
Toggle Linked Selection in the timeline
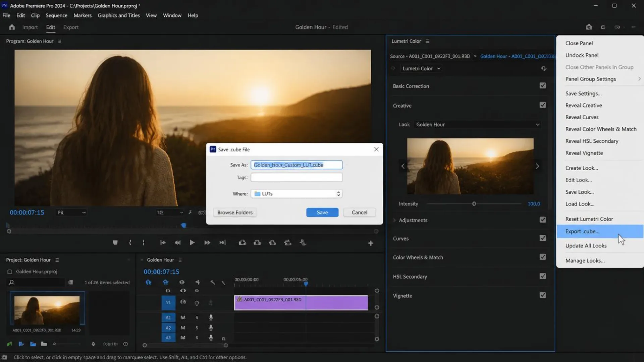[182, 282]
